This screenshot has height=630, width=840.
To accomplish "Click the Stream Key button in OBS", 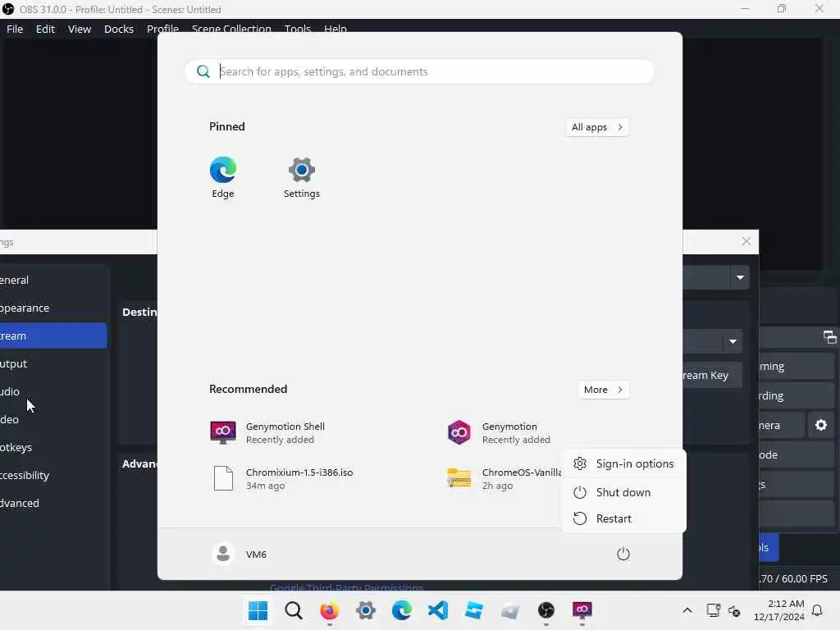I will point(713,376).
